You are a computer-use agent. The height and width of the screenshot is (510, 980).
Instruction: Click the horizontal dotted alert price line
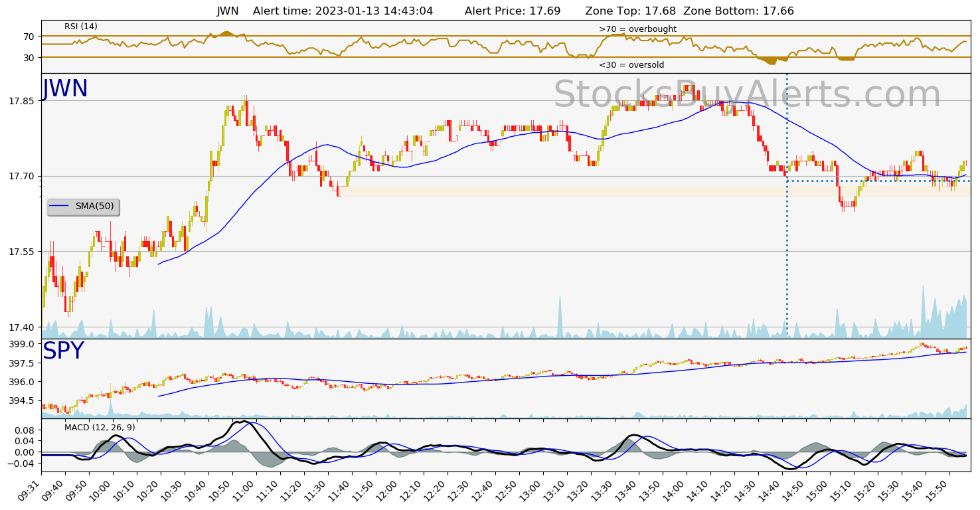coord(878,181)
